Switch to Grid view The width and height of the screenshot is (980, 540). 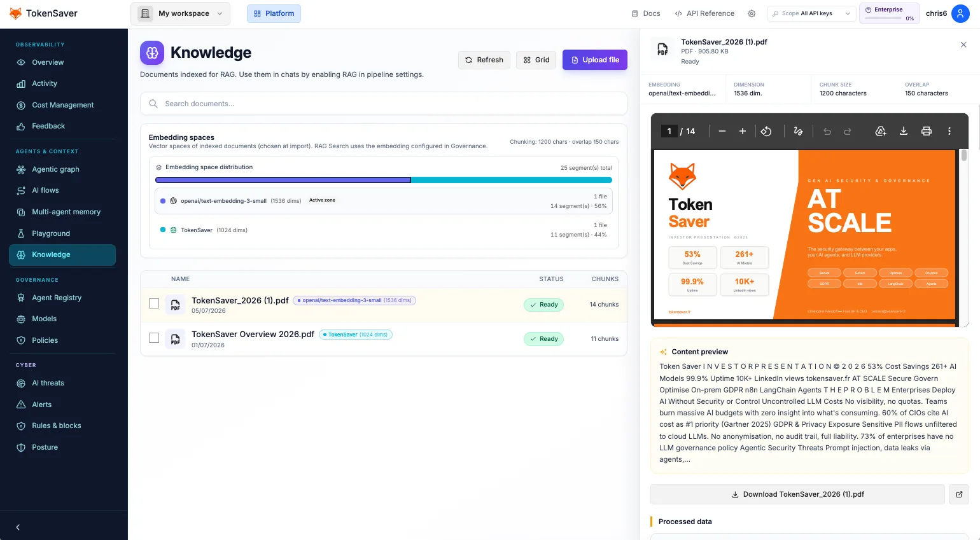tap(536, 60)
